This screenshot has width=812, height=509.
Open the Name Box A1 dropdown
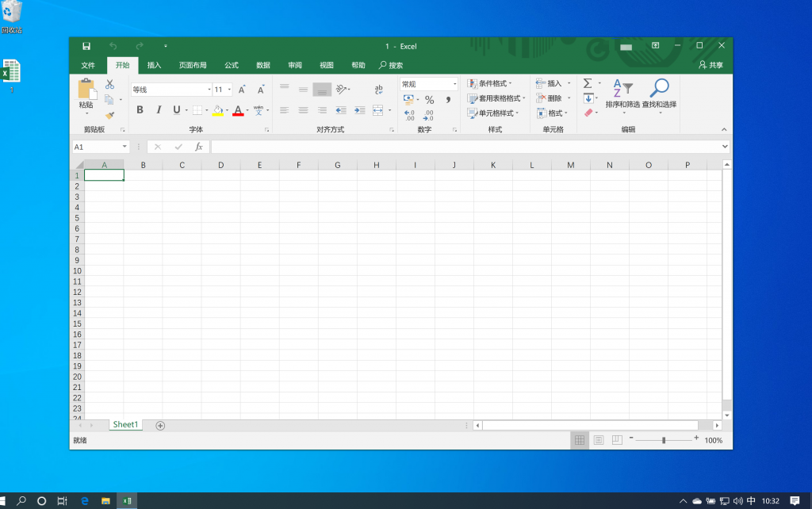[x=124, y=147]
